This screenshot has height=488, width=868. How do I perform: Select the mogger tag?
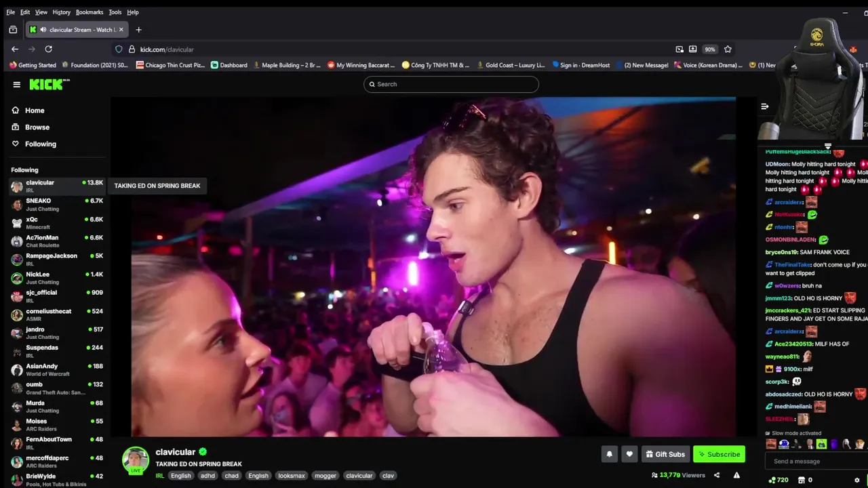click(325, 476)
